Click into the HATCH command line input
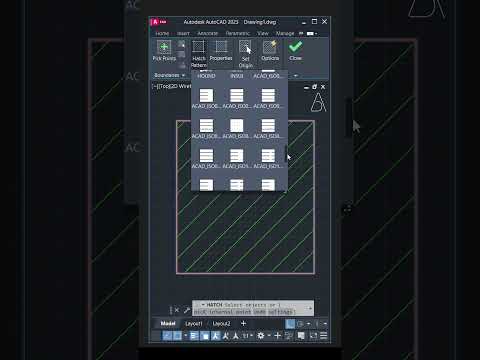Viewport: 480px width, 360px height. 253,308
